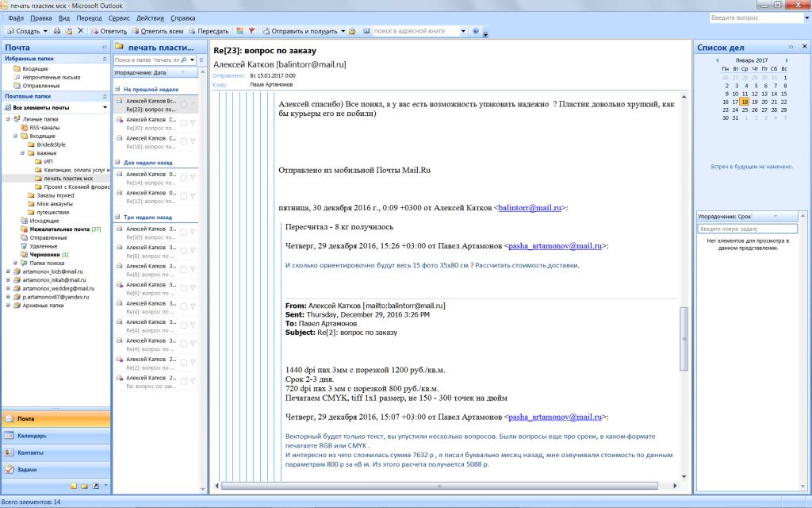Collapse the Избранные папки section
Viewport: 812px width, 508px height.
click(105, 59)
